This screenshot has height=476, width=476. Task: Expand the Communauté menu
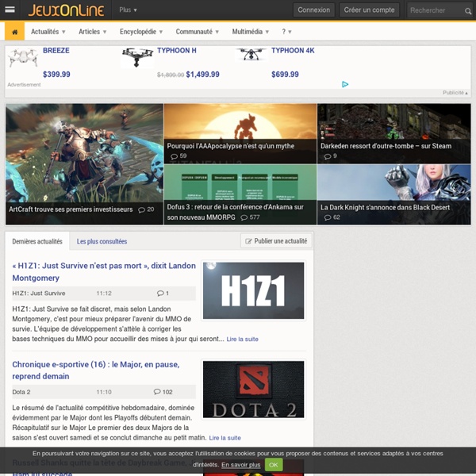[x=198, y=32]
